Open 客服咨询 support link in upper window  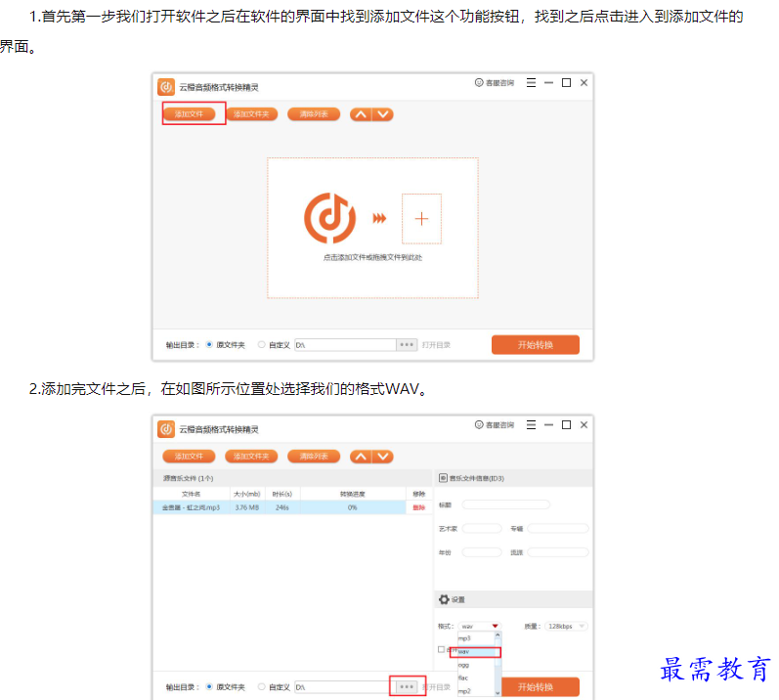(495, 83)
